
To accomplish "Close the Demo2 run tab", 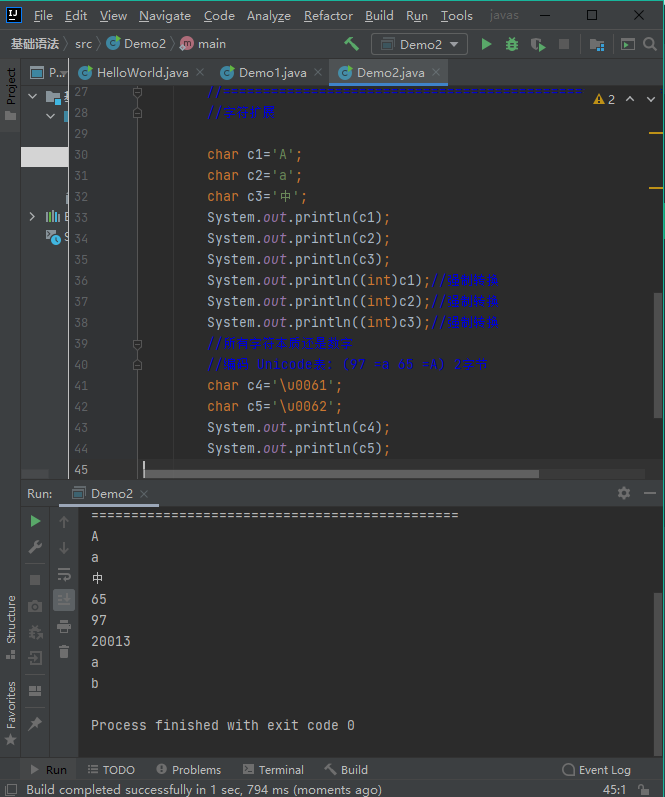I will click(x=144, y=494).
